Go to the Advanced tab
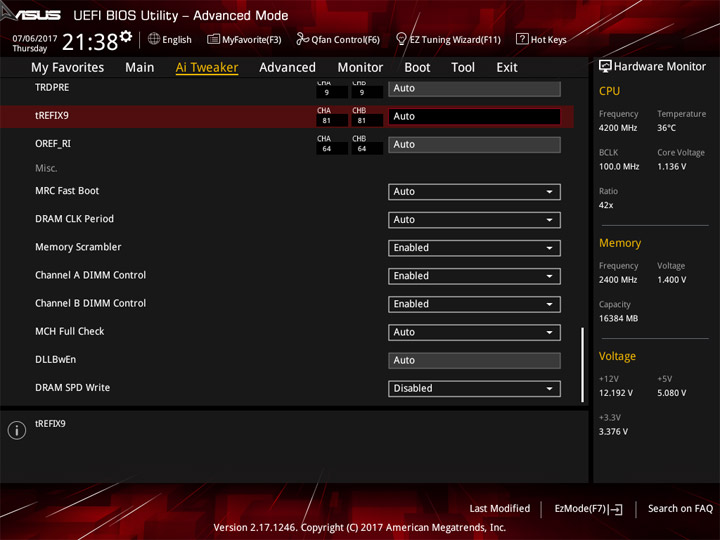 click(x=287, y=68)
